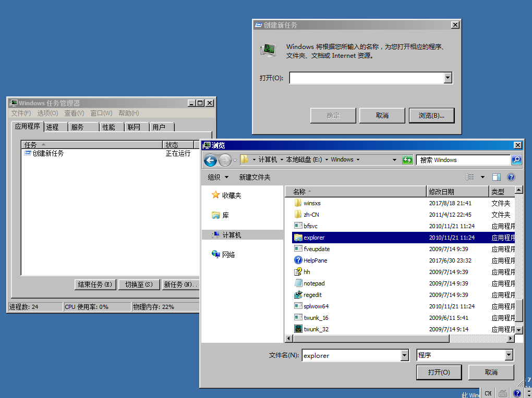
Task: Click 新建文件夹 in Browse toolbar
Action: click(255, 177)
